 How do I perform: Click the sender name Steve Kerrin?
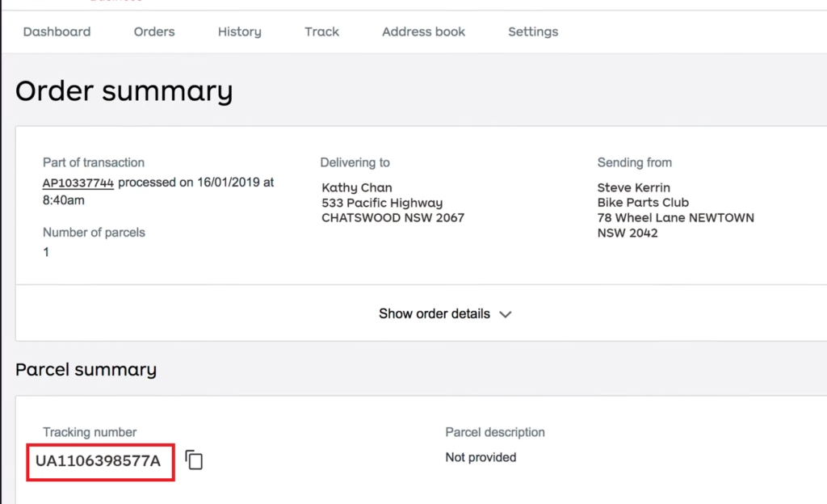pyautogui.click(x=636, y=187)
